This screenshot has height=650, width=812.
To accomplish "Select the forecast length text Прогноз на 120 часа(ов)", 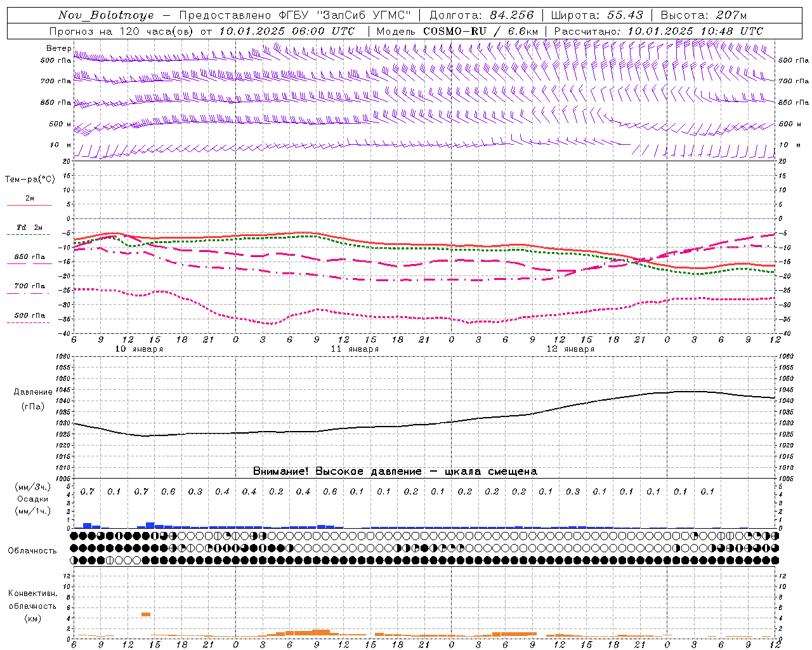I will [122, 31].
